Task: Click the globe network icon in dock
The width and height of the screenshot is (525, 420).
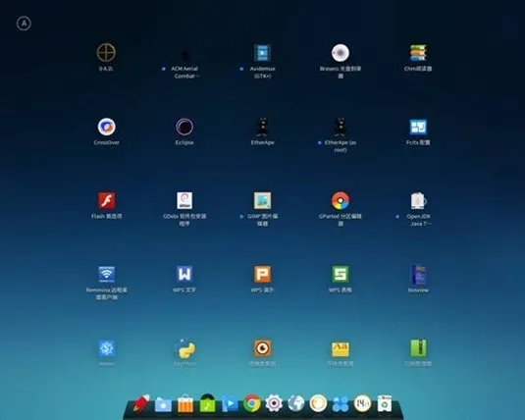Action: click(296, 403)
